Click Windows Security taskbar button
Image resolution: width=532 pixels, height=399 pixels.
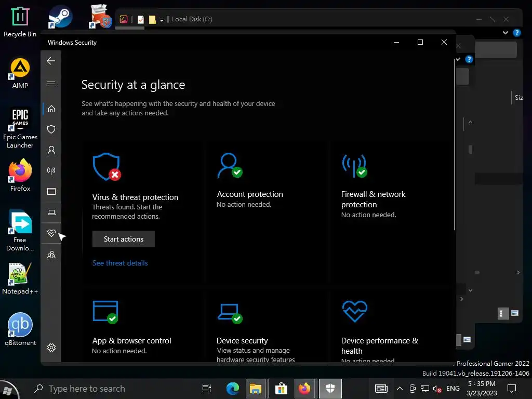[x=330, y=389]
